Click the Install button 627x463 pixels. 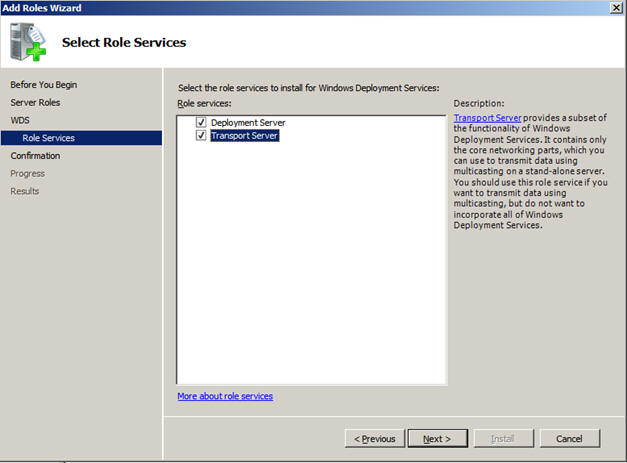[503, 439]
